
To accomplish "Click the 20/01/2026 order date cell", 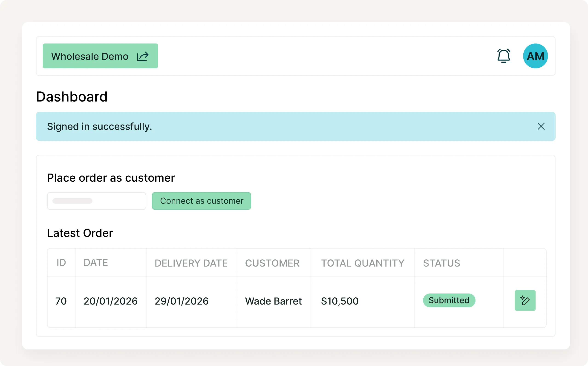I will (110, 301).
